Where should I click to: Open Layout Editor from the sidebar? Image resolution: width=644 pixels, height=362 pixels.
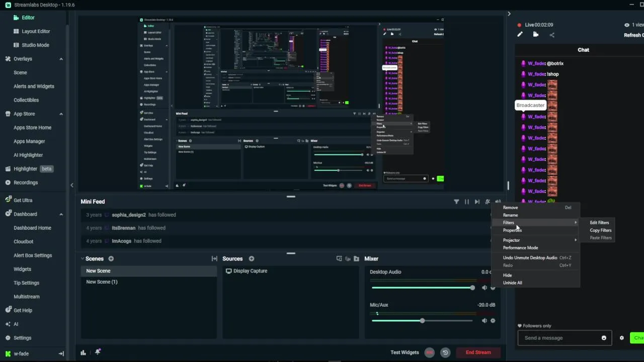pyautogui.click(x=36, y=31)
